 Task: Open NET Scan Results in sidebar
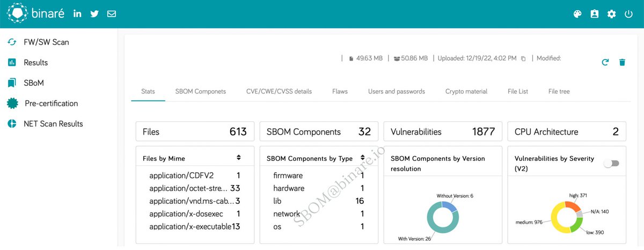(x=53, y=123)
